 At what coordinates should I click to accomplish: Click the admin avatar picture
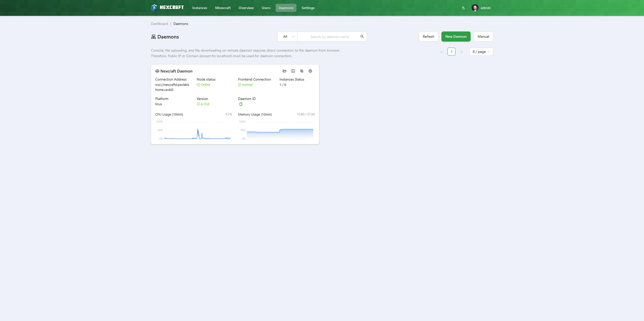pos(475,8)
